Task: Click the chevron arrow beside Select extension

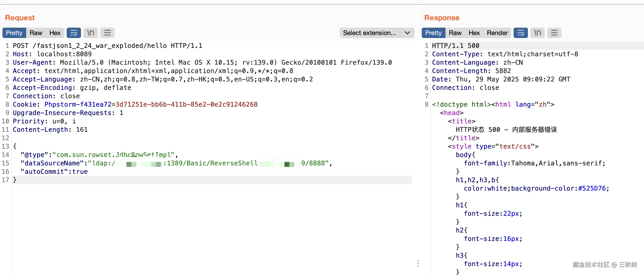Action: tap(407, 33)
